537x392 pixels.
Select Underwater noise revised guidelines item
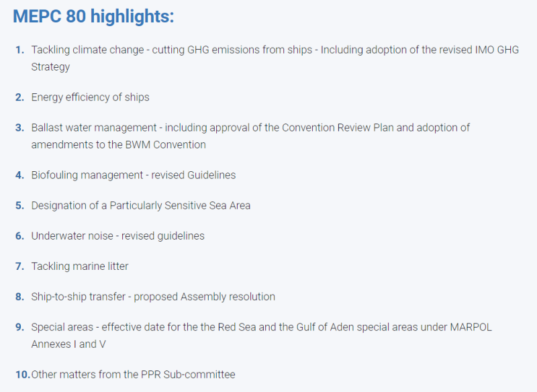(118, 236)
